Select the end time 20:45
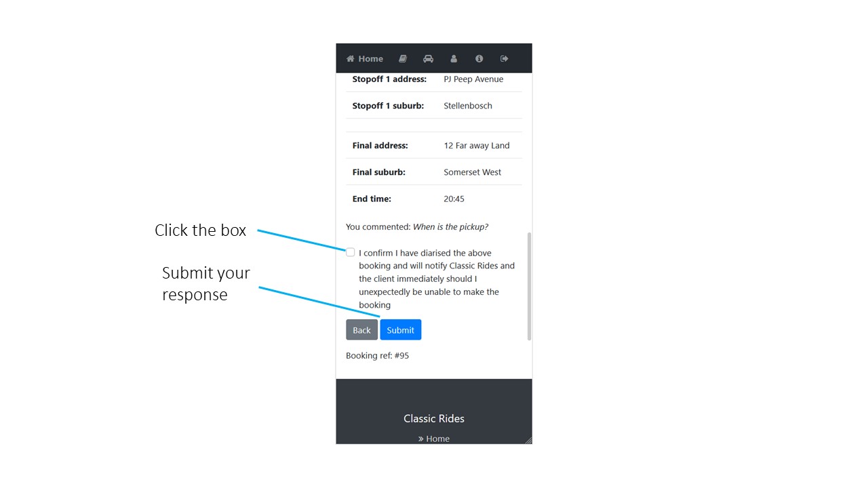This screenshot has width=868, height=488. [454, 199]
